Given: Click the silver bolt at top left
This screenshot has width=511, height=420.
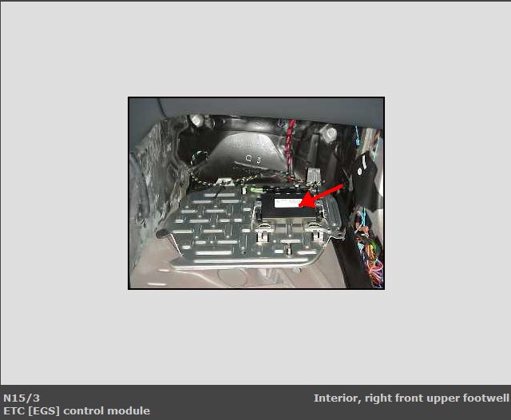Looking at the screenshot, I should [x=196, y=121].
